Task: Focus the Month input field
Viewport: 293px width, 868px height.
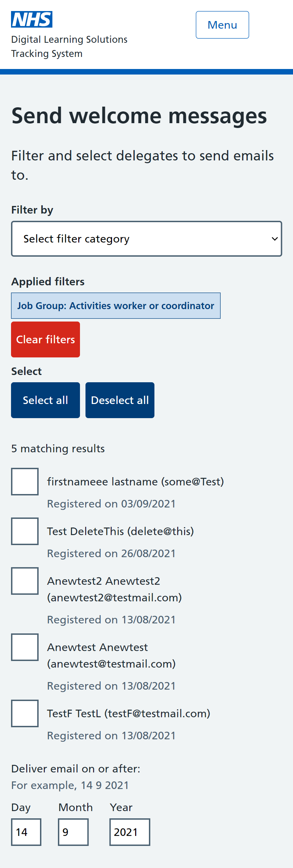Action: [x=73, y=832]
